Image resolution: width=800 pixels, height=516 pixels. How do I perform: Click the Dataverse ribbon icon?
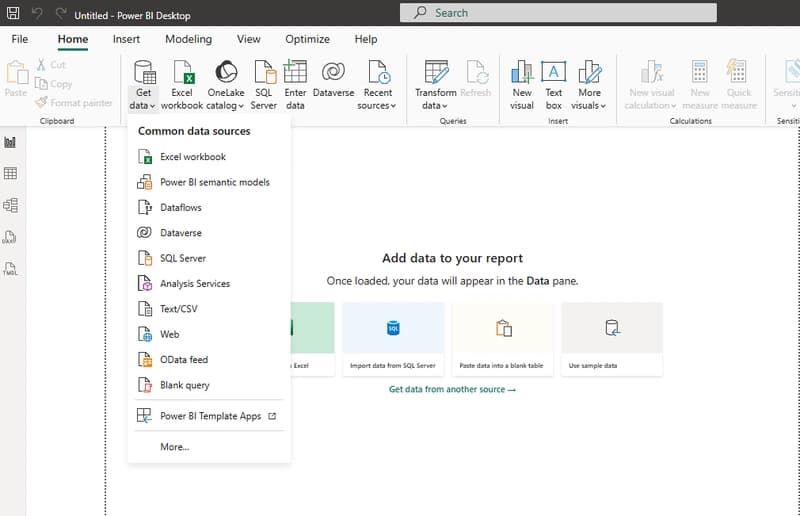[x=333, y=72]
